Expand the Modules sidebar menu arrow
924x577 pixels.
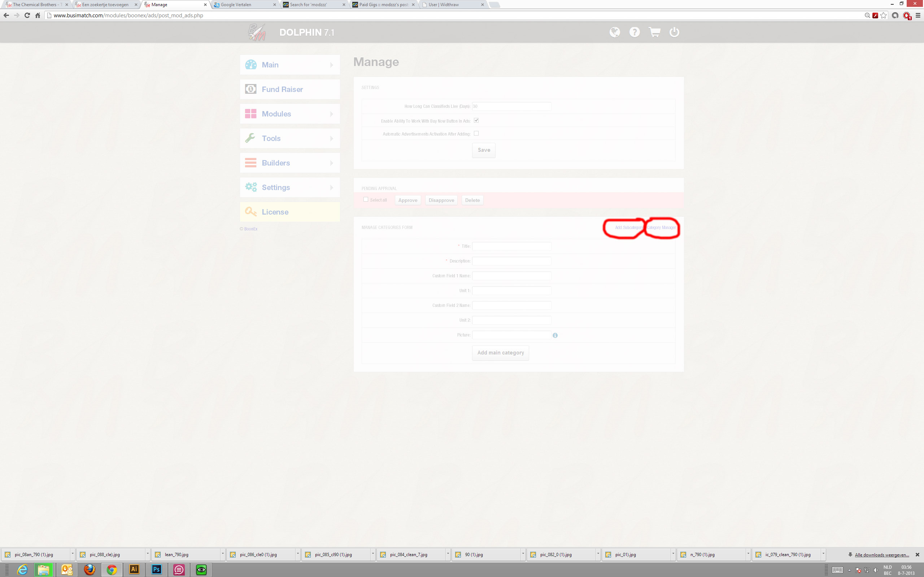click(x=331, y=114)
